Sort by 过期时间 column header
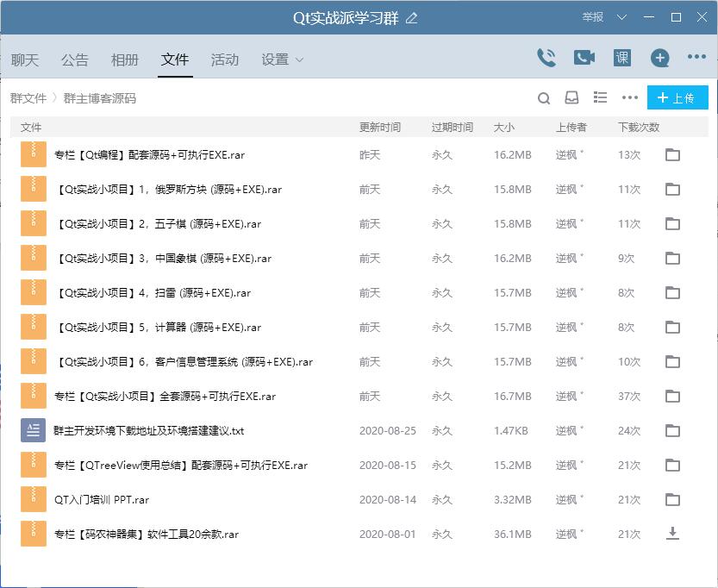The width and height of the screenshot is (718, 588). (452, 127)
